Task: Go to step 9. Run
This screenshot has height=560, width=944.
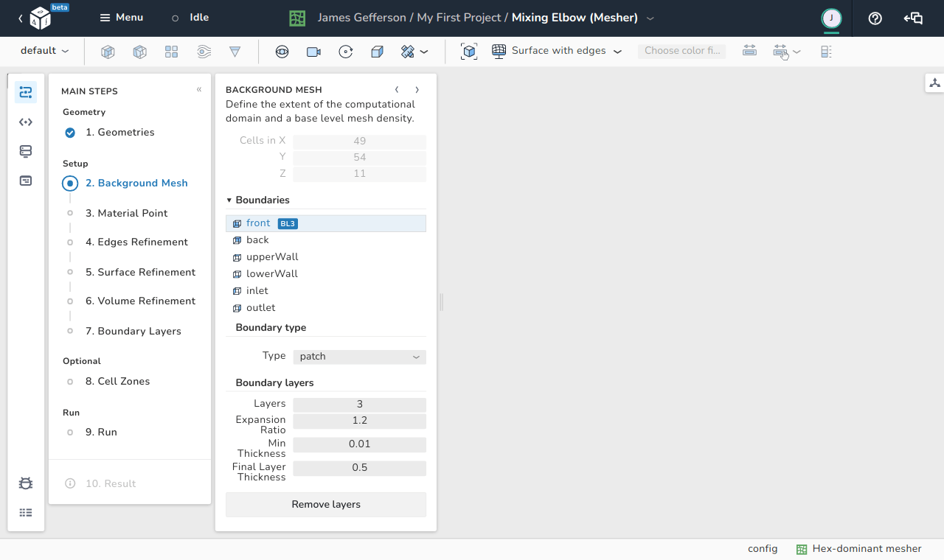Action: point(101,432)
